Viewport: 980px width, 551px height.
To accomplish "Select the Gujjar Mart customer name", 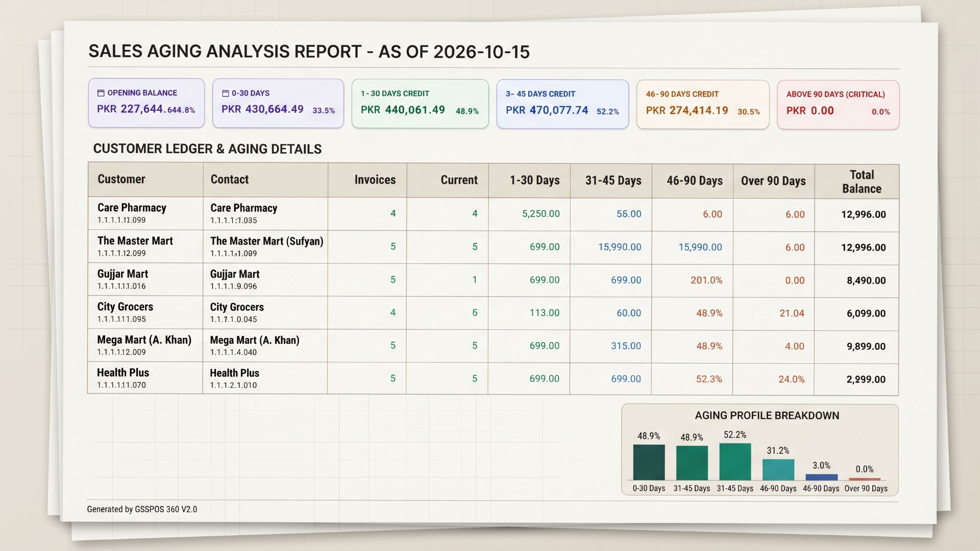I will [123, 274].
